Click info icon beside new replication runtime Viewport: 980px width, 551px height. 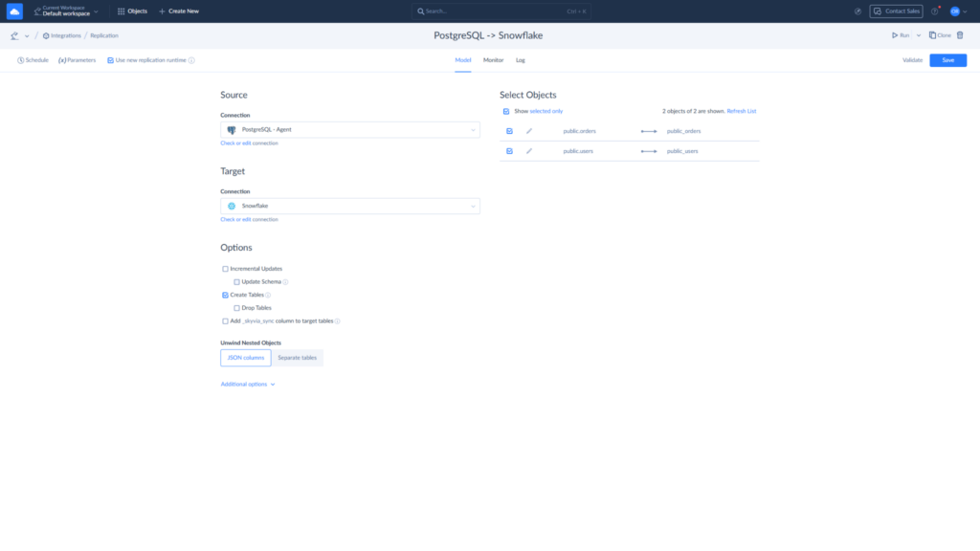(191, 60)
